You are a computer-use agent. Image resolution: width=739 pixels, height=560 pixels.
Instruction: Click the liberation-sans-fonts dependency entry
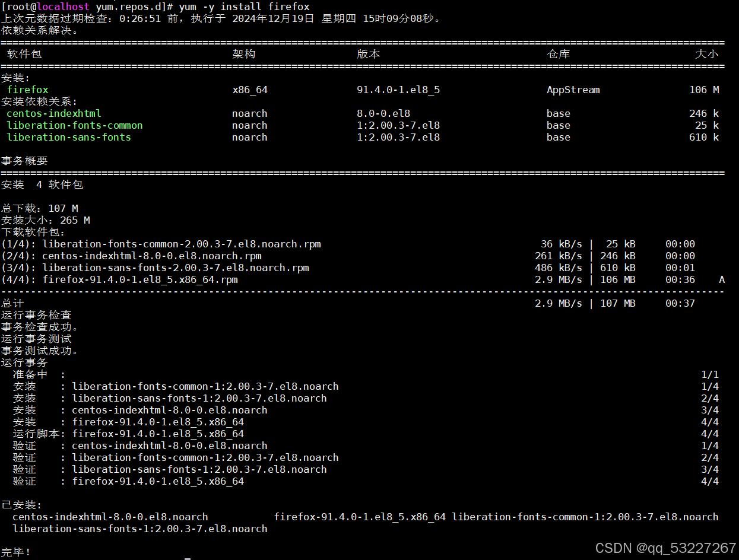click(68, 137)
